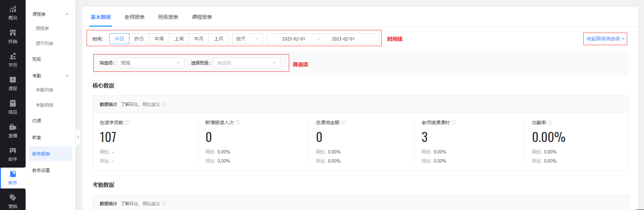Collapse the secondary menu with arrow handle
The width and height of the screenshot is (644, 210).
click(x=78, y=137)
